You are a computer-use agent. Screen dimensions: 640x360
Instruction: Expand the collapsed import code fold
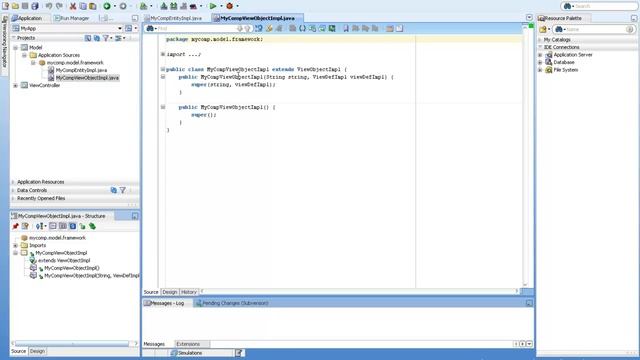coord(162,54)
